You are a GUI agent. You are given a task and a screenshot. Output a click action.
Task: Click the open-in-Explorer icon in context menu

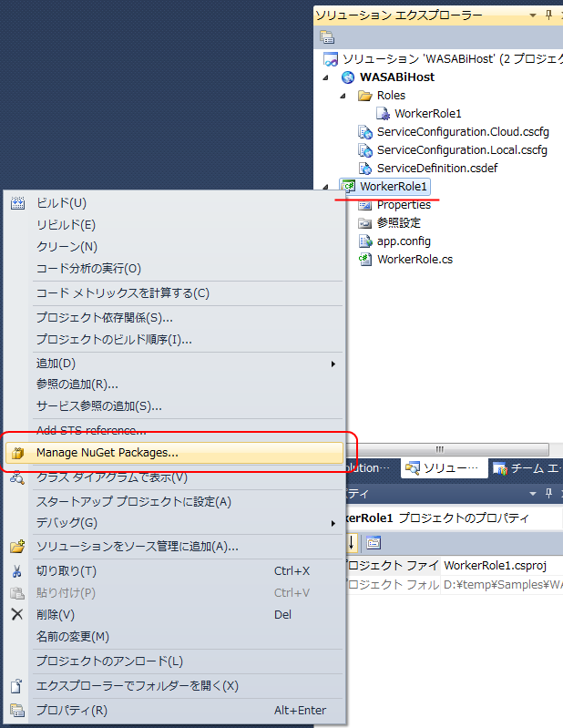point(17,686)
